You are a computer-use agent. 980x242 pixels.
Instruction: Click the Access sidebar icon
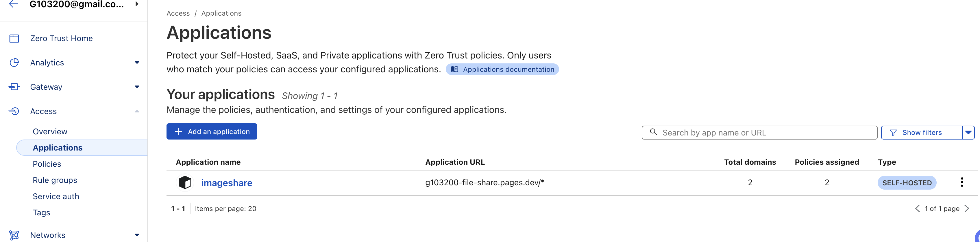click(14, 111)
